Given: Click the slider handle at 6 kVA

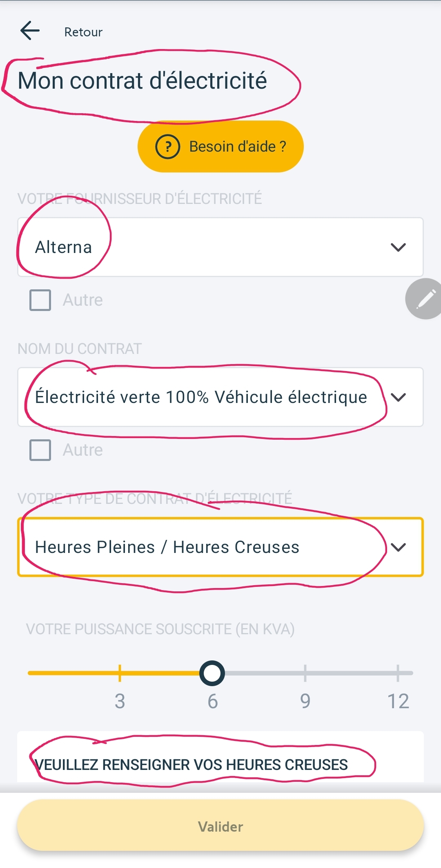Looking at the screenshot, I should pyautogui.click(x=212, y=673).
